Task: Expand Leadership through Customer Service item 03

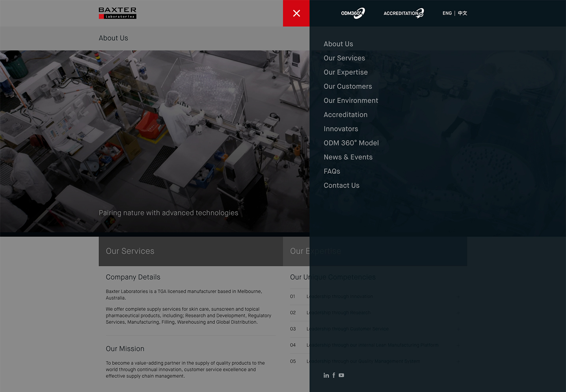Action: (x=375, y=329)
